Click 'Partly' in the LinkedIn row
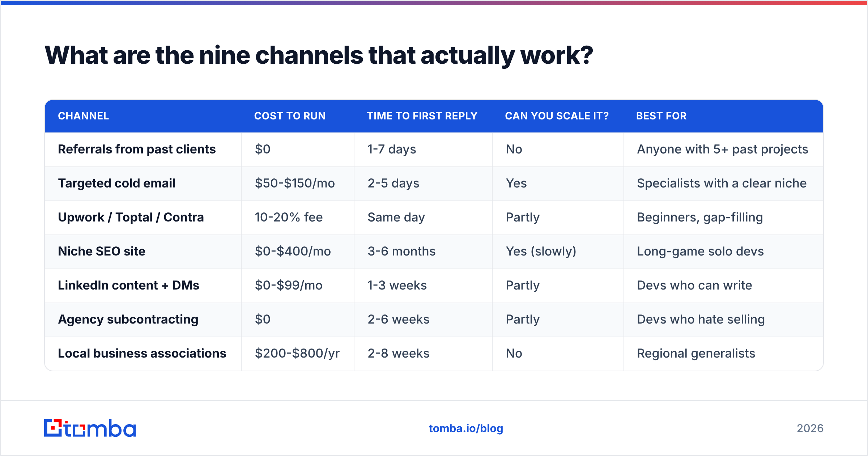Viewport: 868px width, 456px height. (523, 286)
